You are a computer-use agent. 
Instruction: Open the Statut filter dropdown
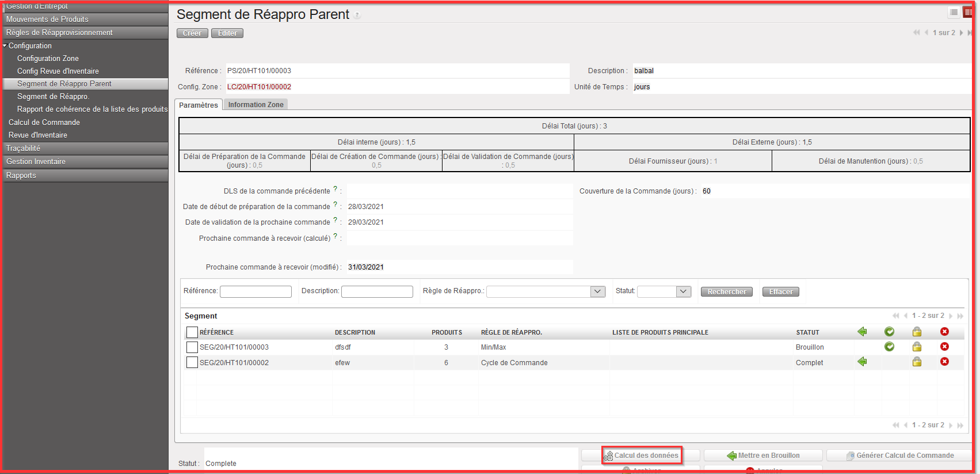click(683, 291)
